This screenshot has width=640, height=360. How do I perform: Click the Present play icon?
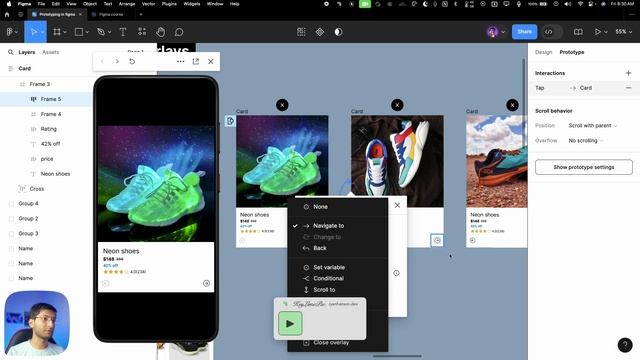598,32
